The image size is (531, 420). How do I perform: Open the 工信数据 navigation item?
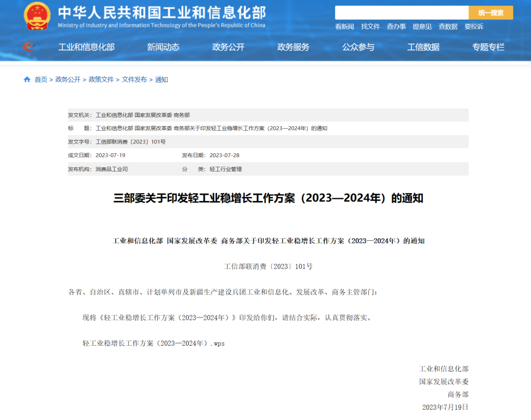(423, 47)
